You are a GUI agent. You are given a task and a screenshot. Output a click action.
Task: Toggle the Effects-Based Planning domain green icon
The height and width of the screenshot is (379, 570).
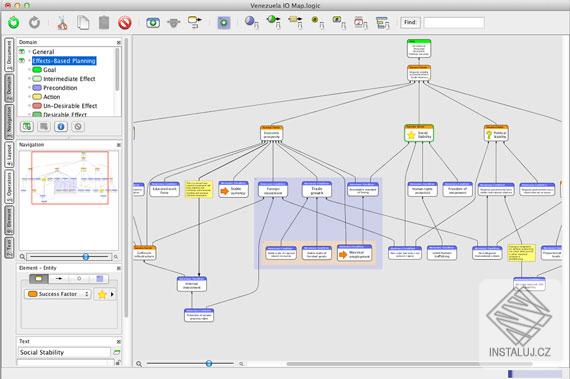tap(22, 60)
